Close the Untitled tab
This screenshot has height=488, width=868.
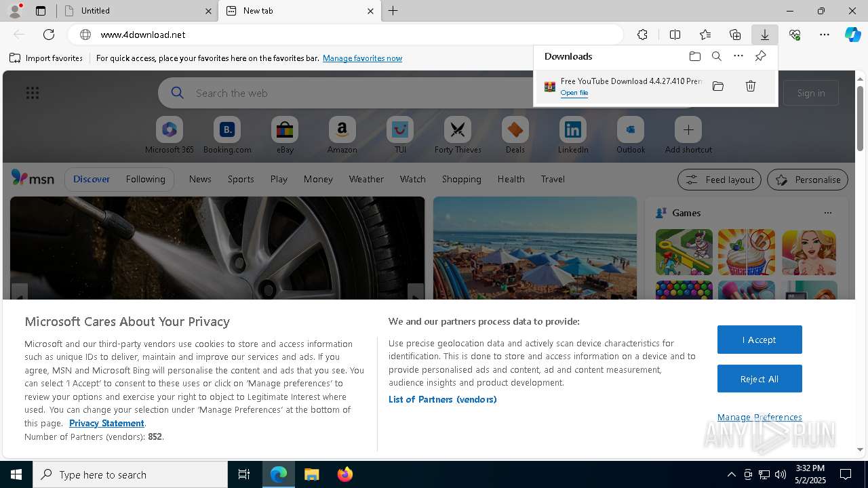208,11
